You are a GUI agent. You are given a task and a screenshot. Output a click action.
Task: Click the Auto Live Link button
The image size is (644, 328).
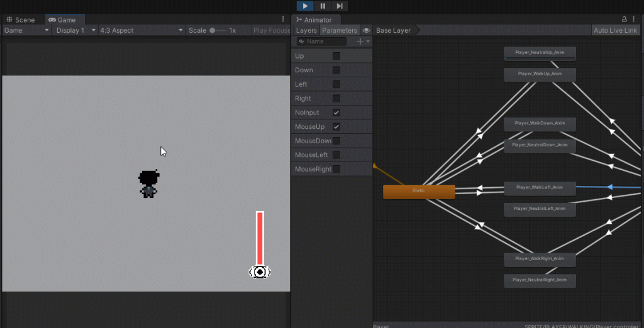615,30
